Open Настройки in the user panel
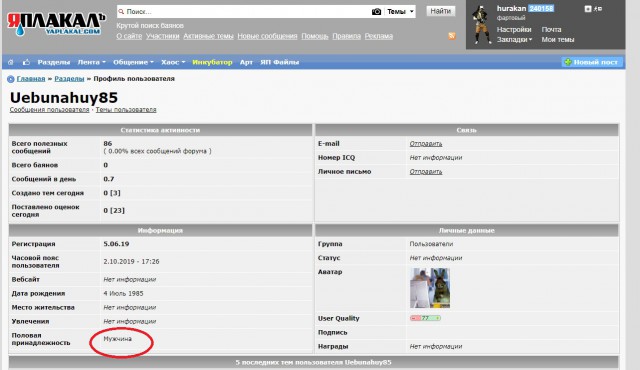 (x=514, y=29)
